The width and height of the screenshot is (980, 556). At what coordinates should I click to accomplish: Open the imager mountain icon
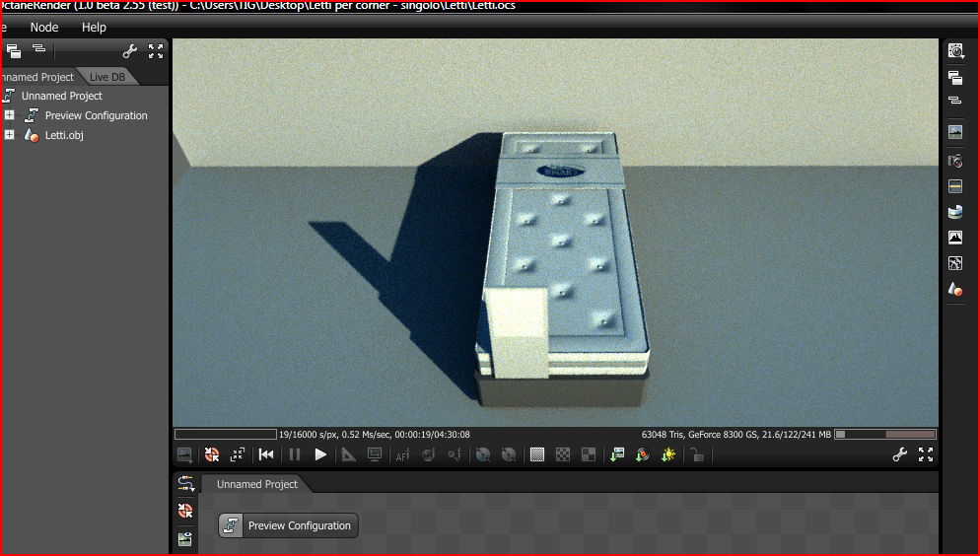[955, 238]
